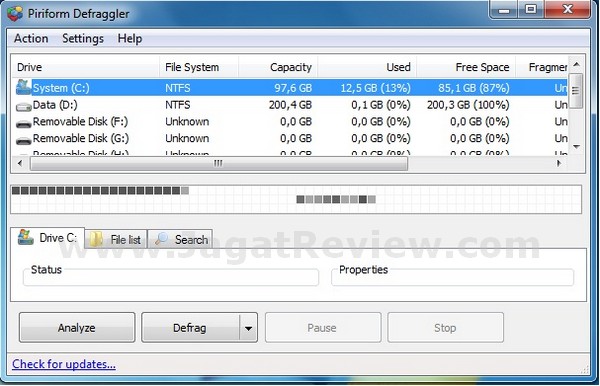This screenshot has width=600, height=386.
Task: Open the Defrag dropdown arrow
Action: pyautogui.click(x=248, y=327)
